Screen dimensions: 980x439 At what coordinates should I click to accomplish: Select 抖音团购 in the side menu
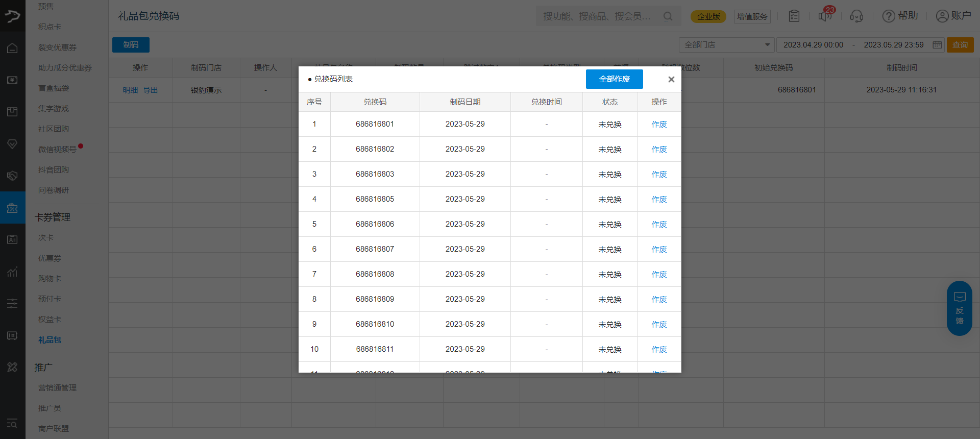pos(54,169)
